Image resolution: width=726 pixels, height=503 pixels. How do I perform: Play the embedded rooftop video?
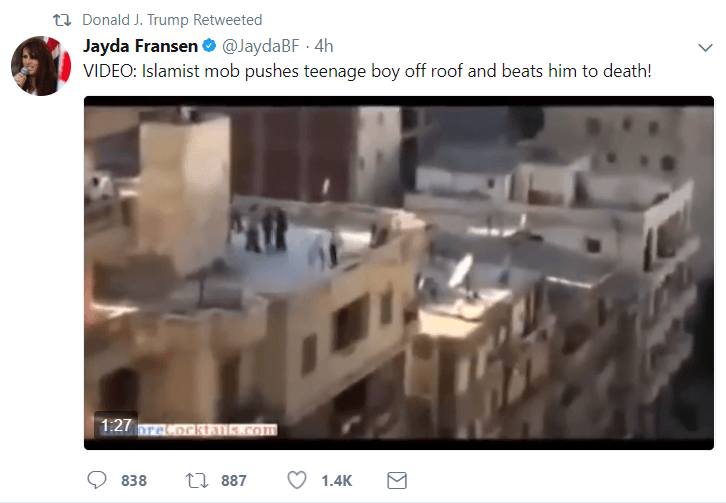[x=399, y=273]
